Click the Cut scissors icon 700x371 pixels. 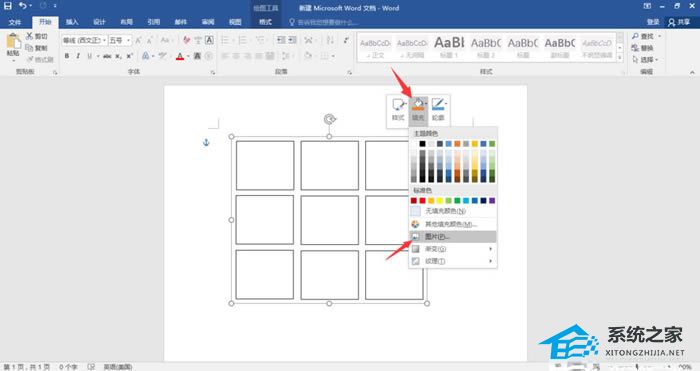click(30, 36)
